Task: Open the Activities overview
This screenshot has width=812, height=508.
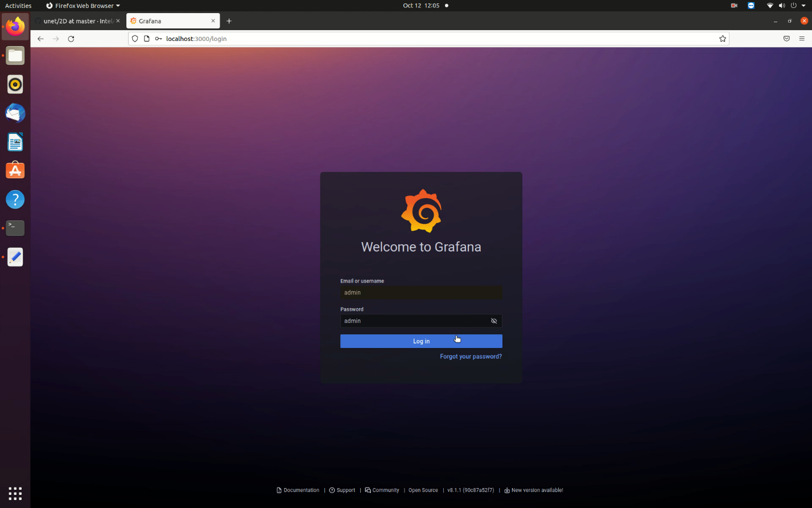Action: click(x=18, y=6)
